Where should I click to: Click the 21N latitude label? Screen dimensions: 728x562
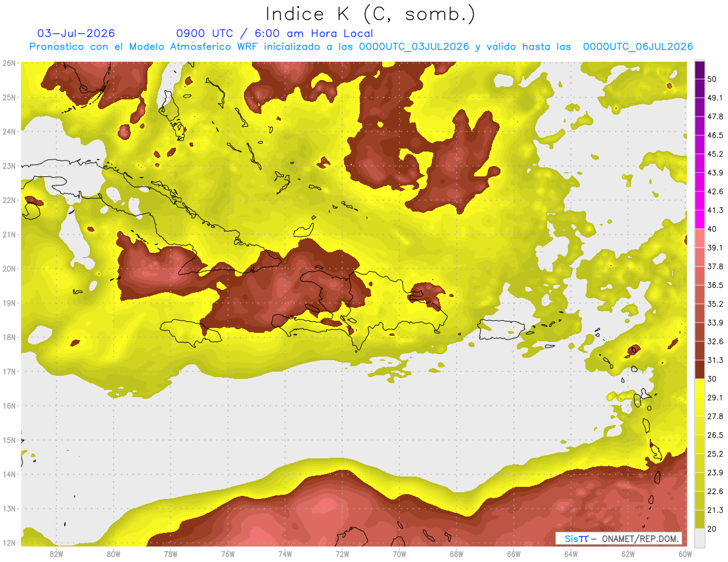click(x=9, y=234)
